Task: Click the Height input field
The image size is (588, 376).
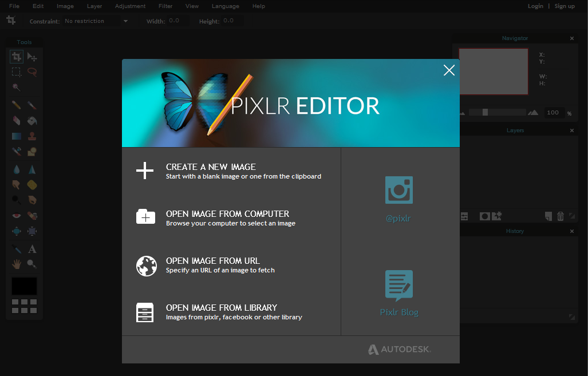Action: pos(232,21)
